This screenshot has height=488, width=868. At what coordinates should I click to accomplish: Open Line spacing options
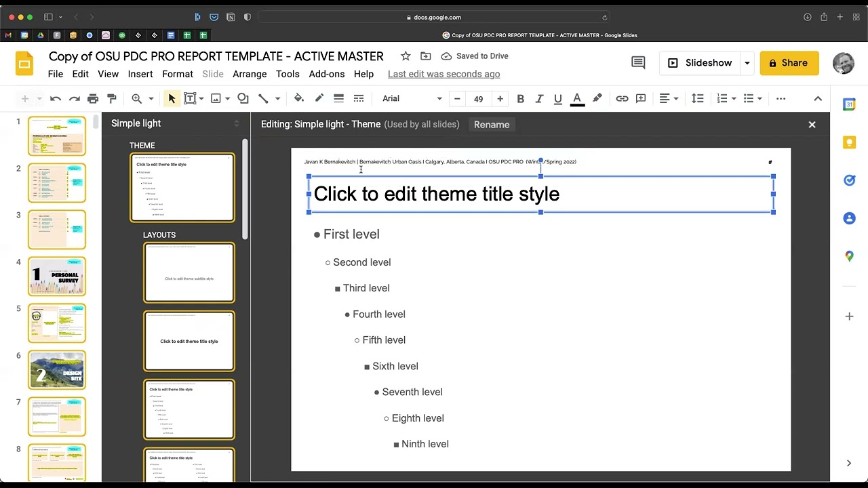pyautogui.click(x=697, y=99)
